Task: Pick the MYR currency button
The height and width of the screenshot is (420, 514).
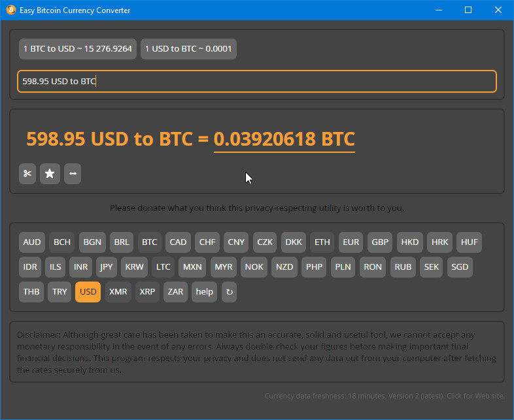Action: click(224, 267)
